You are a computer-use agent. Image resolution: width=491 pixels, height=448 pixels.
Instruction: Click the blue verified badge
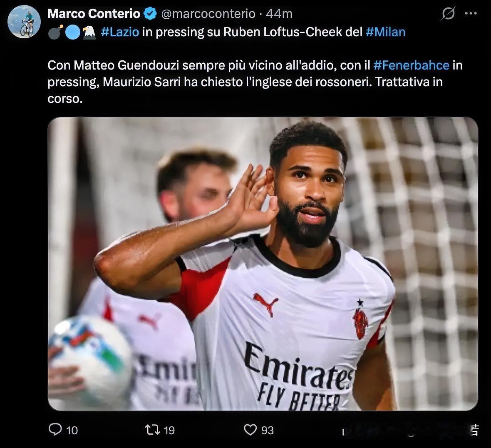[150, 14]
